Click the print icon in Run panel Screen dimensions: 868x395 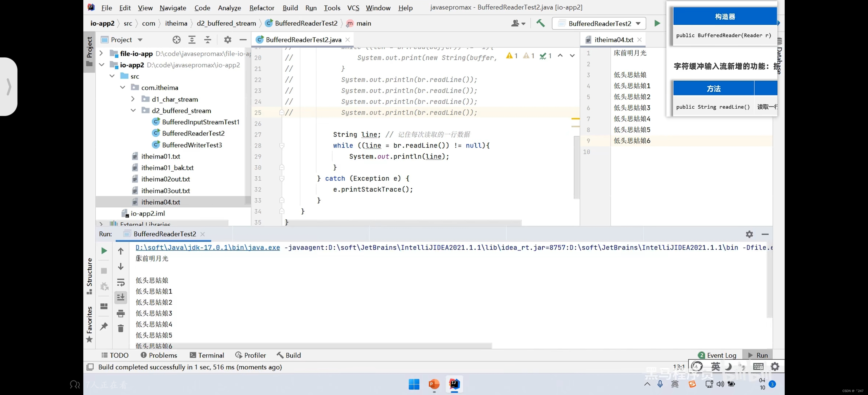tap(121, 313)
